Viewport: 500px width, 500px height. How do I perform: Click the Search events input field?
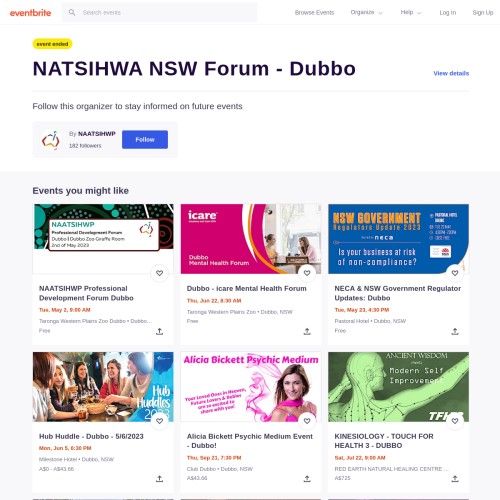click(x=160, y=13)
